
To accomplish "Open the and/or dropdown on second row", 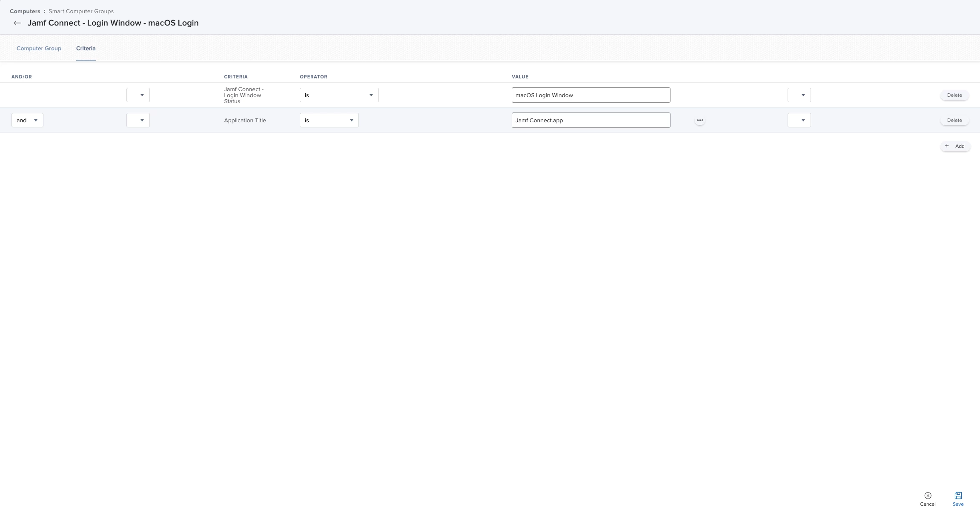I will tap(27, 120).
